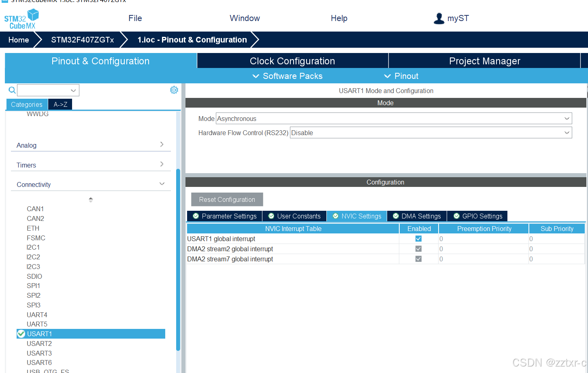Open the Parameter Settings tab

click(x=225, y=216)
